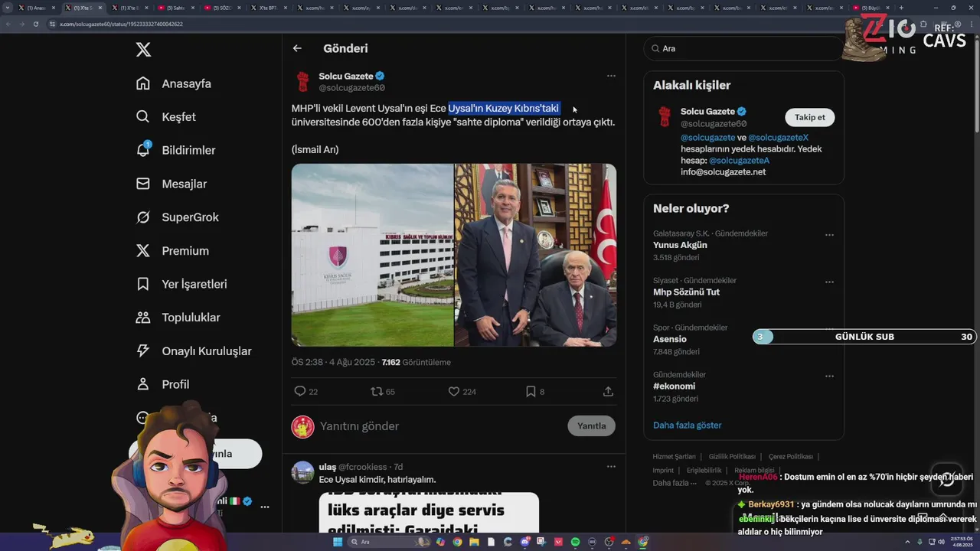This screenshot has height=551, width=980.
Task: Click account switcher three dots
Action: click(x=265, y=507)
